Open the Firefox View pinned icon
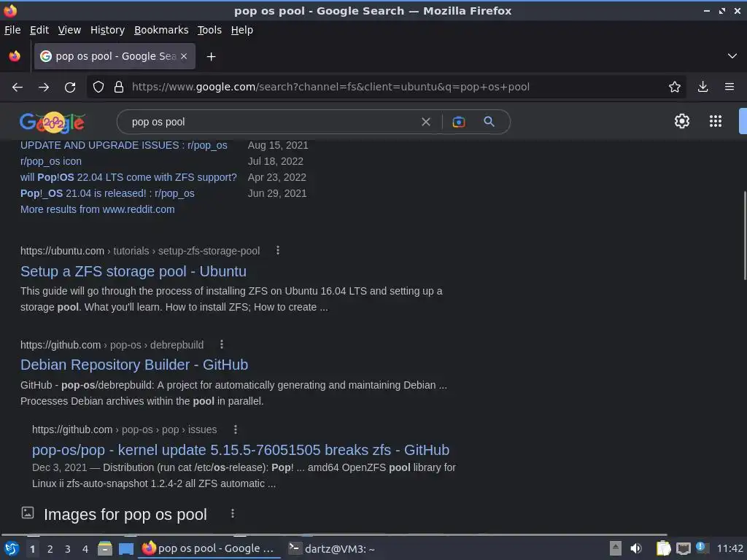 (x=15, y=56)
